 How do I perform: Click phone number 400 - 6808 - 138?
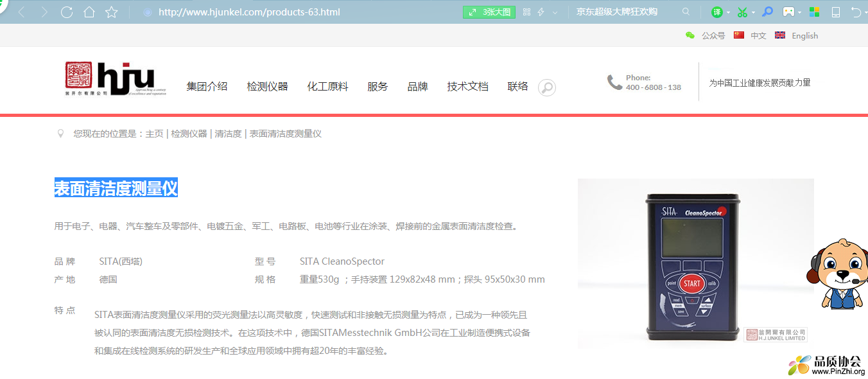click(654, 87)
